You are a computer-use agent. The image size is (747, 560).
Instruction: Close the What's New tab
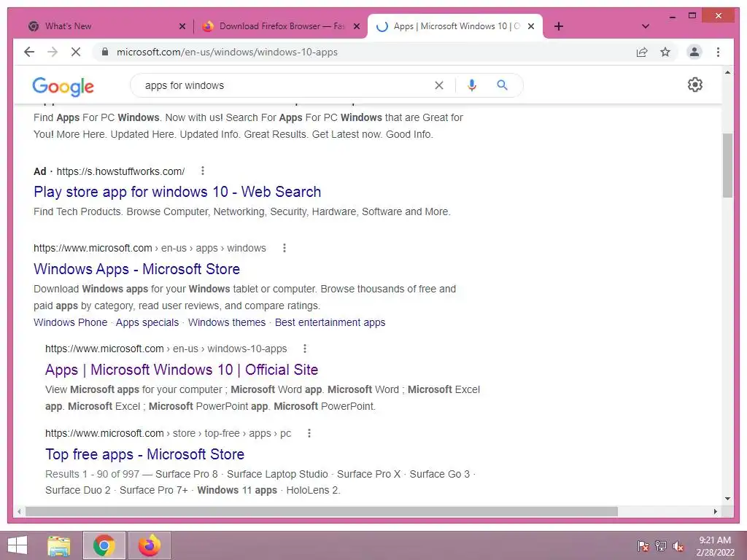point(182,26)
